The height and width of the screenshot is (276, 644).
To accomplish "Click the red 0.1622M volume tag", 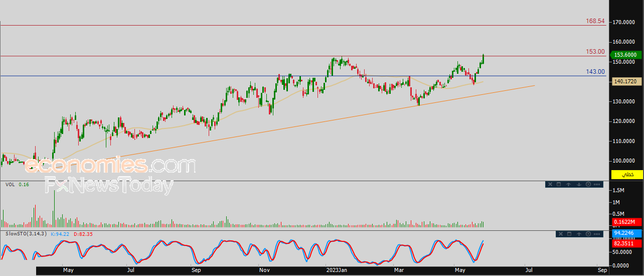I will [x=627, y=222].
